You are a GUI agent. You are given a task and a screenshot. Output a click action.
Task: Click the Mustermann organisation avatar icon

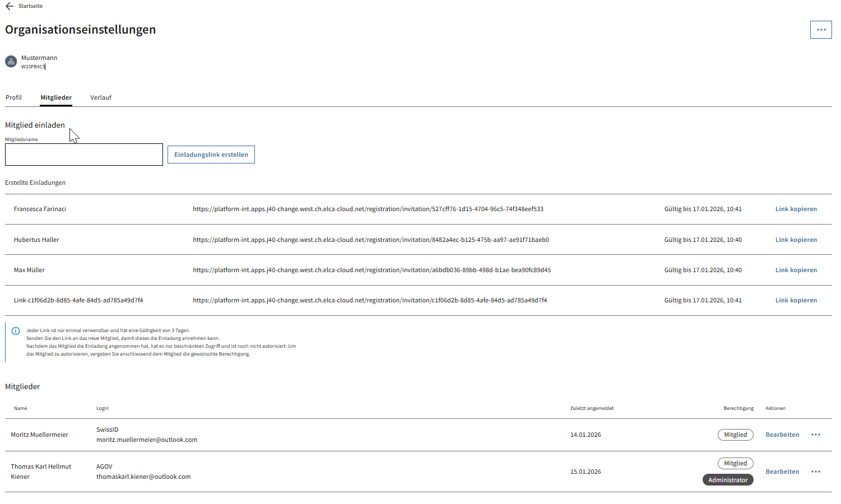pos(11,62)
